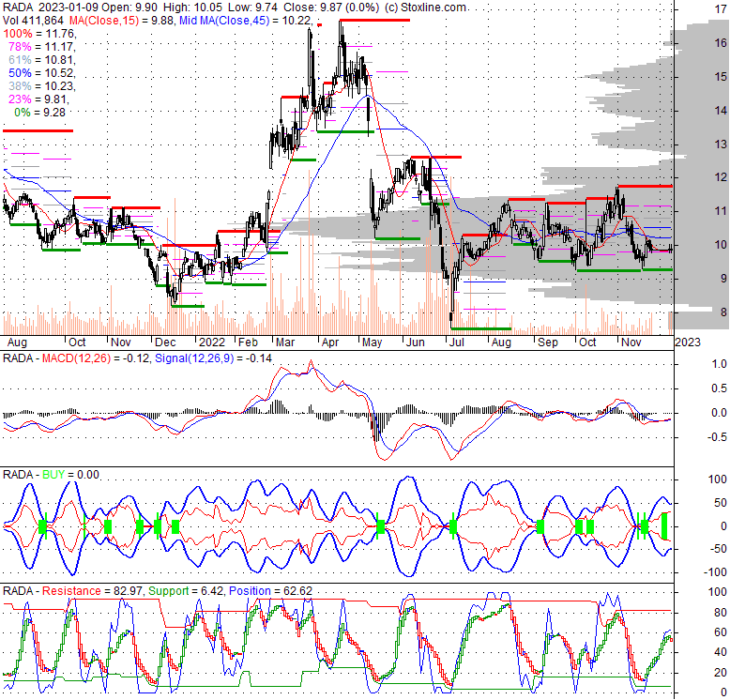Click the BUY = 0.00 indicator label
This screenshot has height=700, width=730.
point(70,474)
